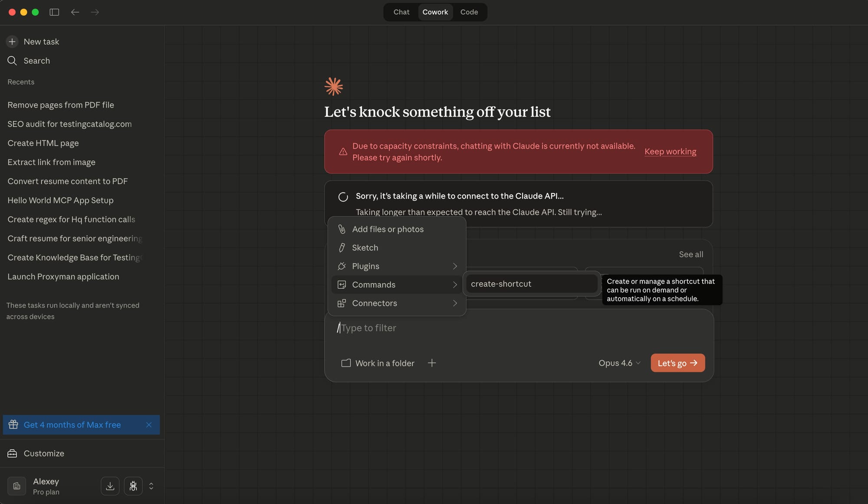Click the plus icon beside New task
The image size is (868, 504).
point(12,42)
